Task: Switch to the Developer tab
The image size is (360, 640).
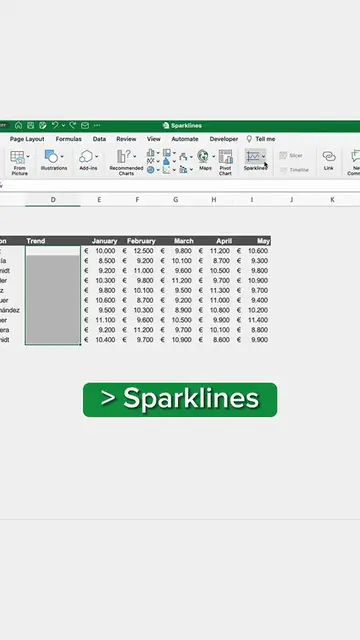Action: pos(224,139)
